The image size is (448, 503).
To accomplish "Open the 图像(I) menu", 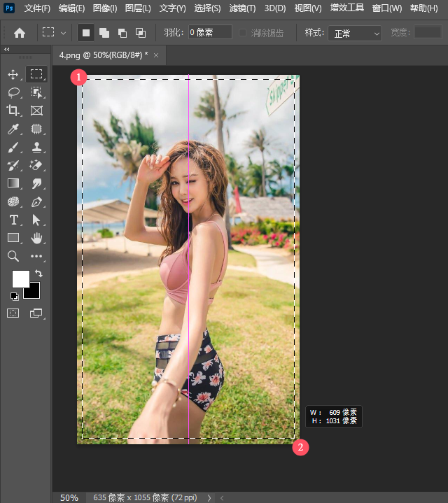I will (x=105, y=8).
